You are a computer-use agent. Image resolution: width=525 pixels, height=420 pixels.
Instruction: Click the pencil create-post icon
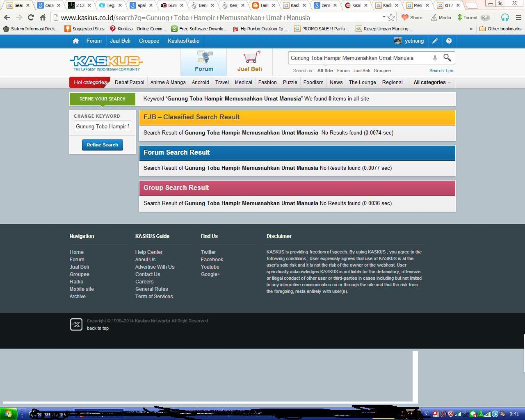(435, 41)
